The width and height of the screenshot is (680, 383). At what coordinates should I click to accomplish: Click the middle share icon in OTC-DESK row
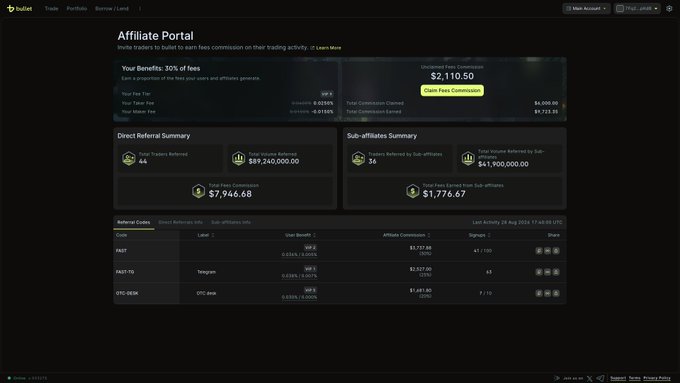[547, 293]
